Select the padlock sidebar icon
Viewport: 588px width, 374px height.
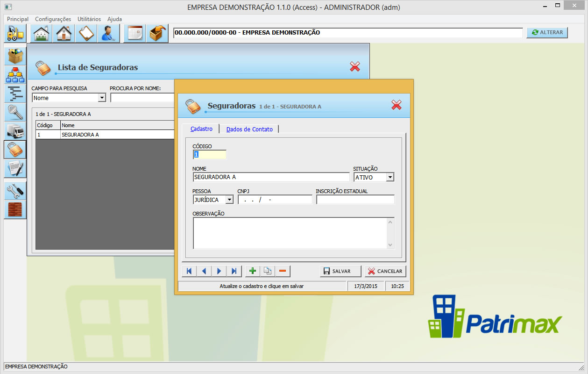click(x=15, y=150)
